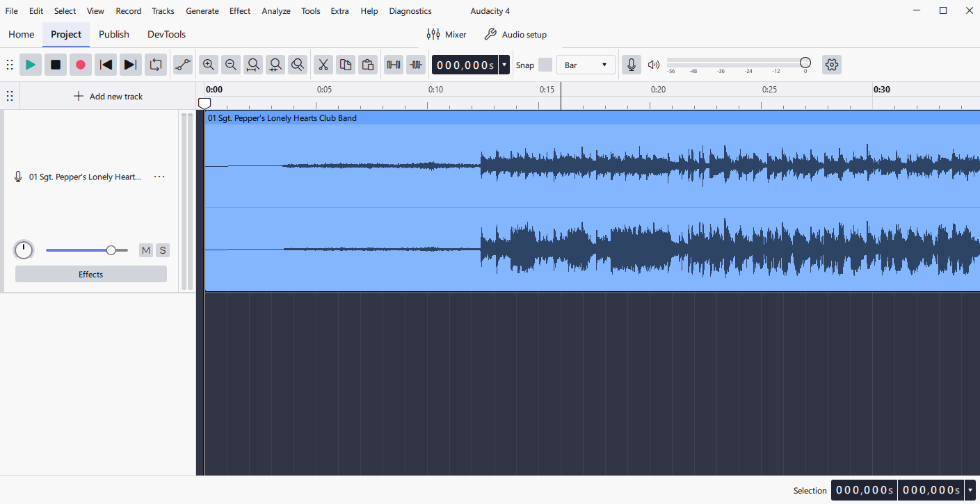This screenshot has height=504, width=980.
Task: Click the microphone record meter icon
Action: 632,65
